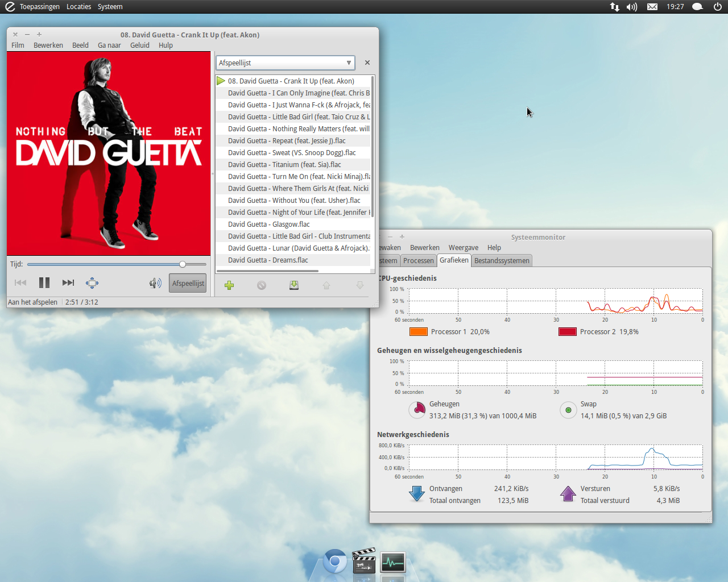
Task: Open the mail indicator in top panel
Action: point(652,7)
